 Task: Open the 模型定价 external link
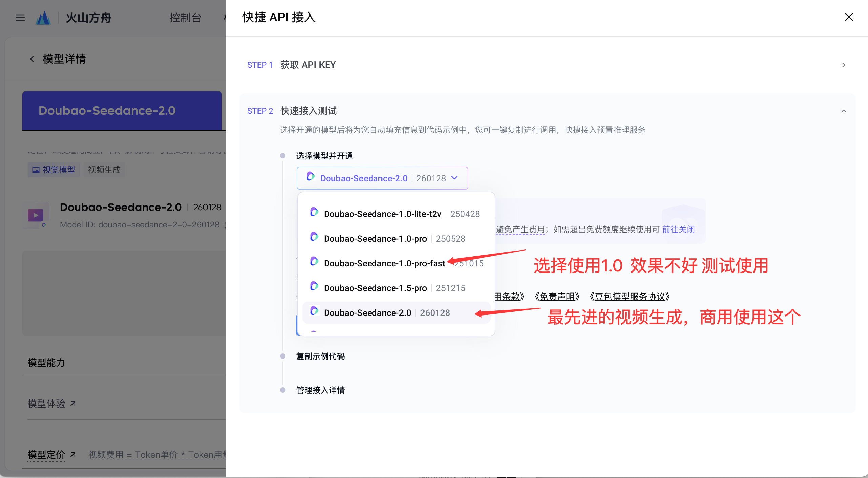51,454
